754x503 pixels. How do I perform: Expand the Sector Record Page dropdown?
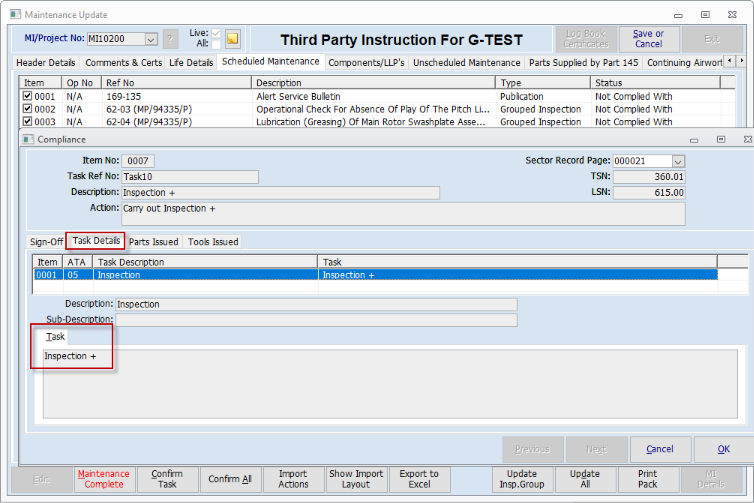point(678,161)
